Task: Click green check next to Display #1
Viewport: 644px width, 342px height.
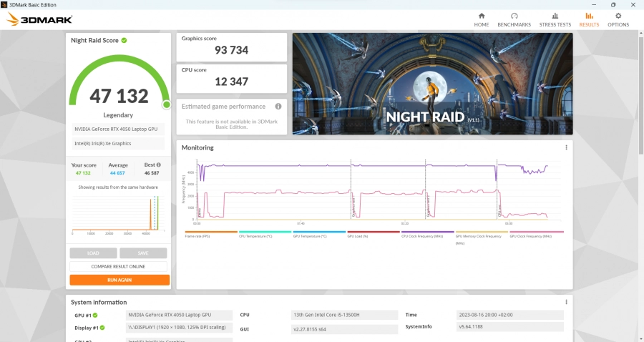Action: [102, 328]
